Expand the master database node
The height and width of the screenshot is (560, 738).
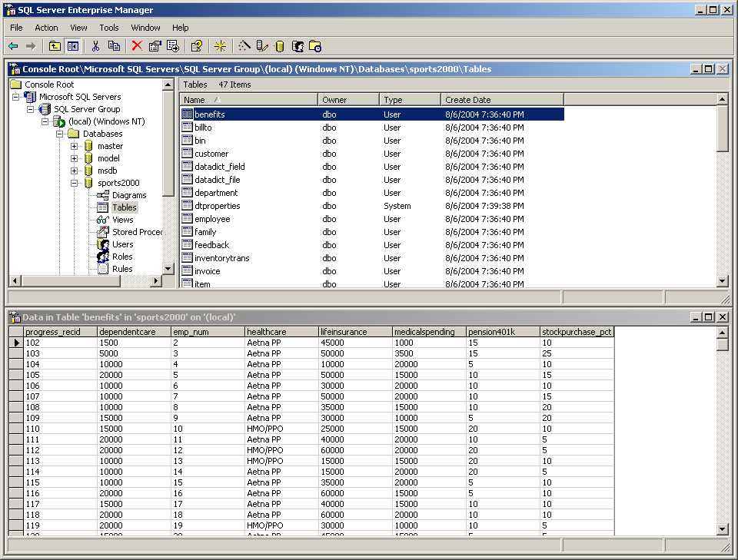point(75,146)
